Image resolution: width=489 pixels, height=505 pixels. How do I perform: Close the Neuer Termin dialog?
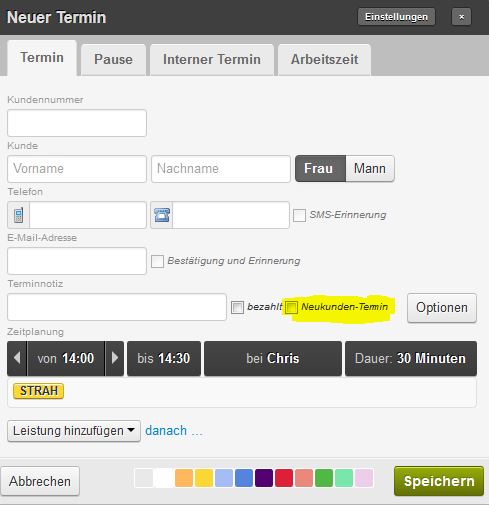(x=461, y=17)
